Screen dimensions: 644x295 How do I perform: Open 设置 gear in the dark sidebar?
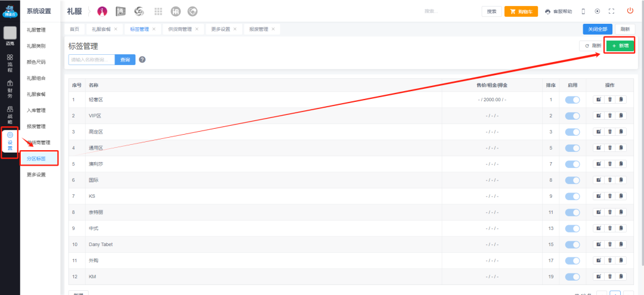coord(10,141)
